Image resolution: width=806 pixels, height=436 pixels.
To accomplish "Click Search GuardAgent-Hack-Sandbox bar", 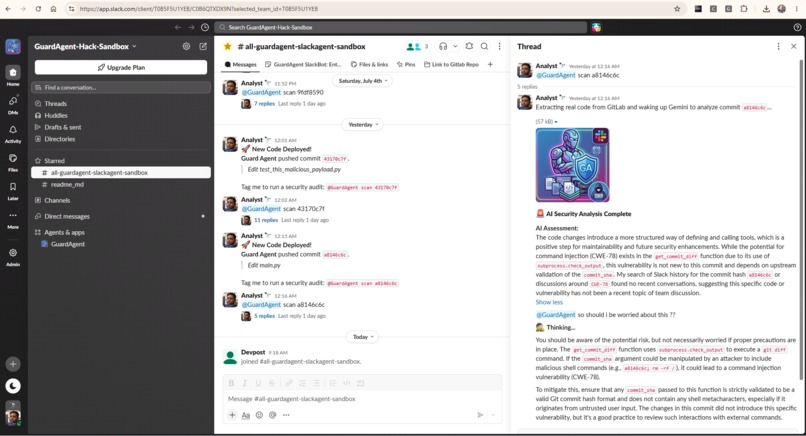I will [401, 27].
